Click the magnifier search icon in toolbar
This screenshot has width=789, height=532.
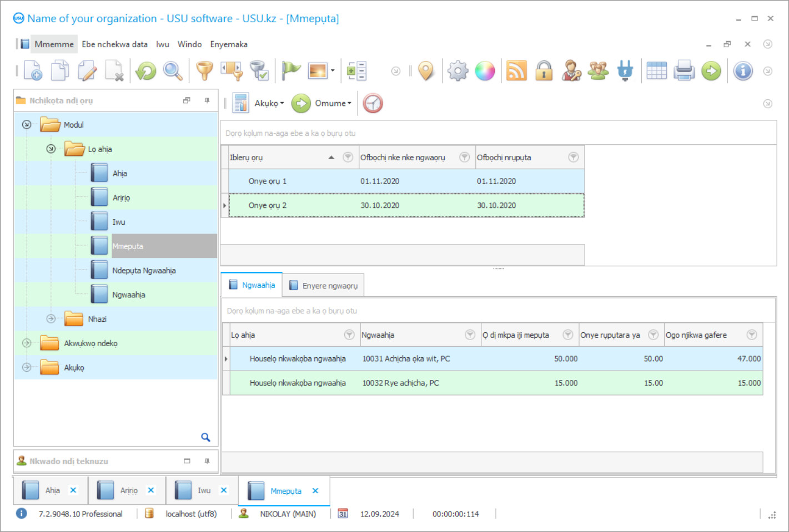point(173,70)
